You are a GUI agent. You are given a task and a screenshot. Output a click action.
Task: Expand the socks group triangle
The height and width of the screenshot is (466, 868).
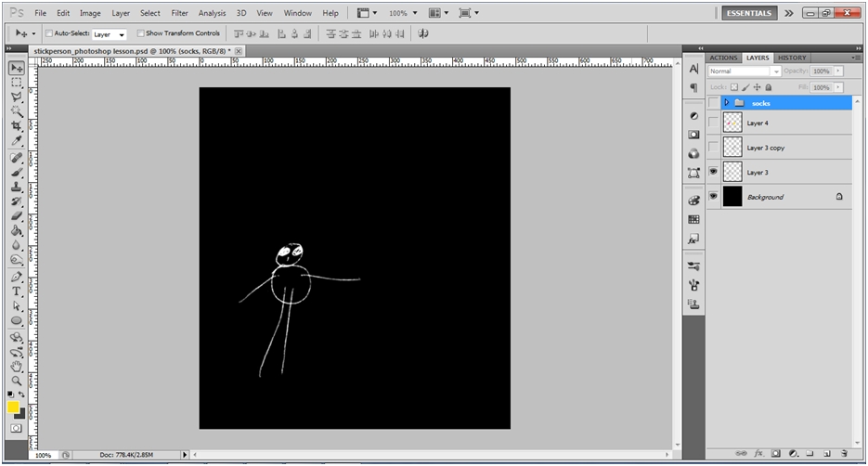[727, 103]
